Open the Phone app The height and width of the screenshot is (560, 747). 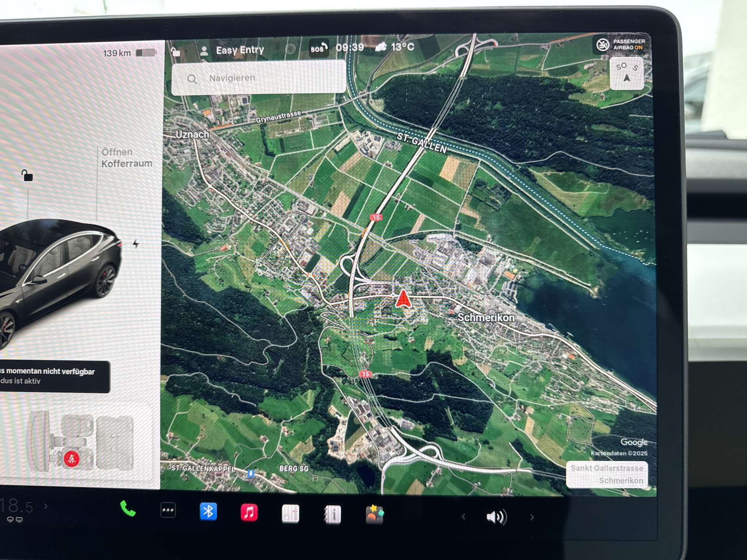coord(128,509)
